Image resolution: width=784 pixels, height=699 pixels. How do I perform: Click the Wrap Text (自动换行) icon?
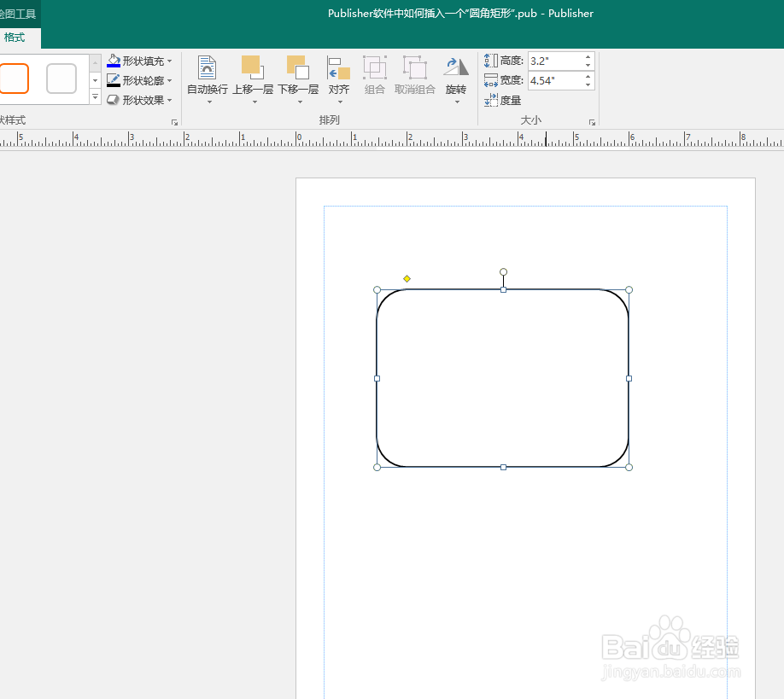[207, 68]
